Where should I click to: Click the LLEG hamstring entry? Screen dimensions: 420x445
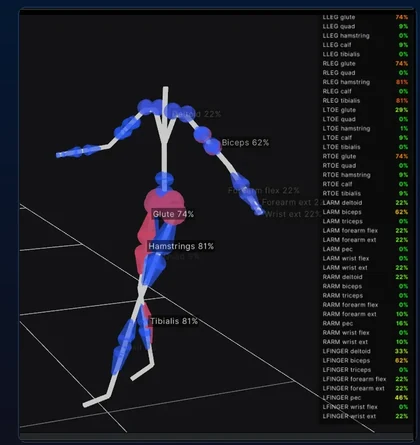pos(365,36)
